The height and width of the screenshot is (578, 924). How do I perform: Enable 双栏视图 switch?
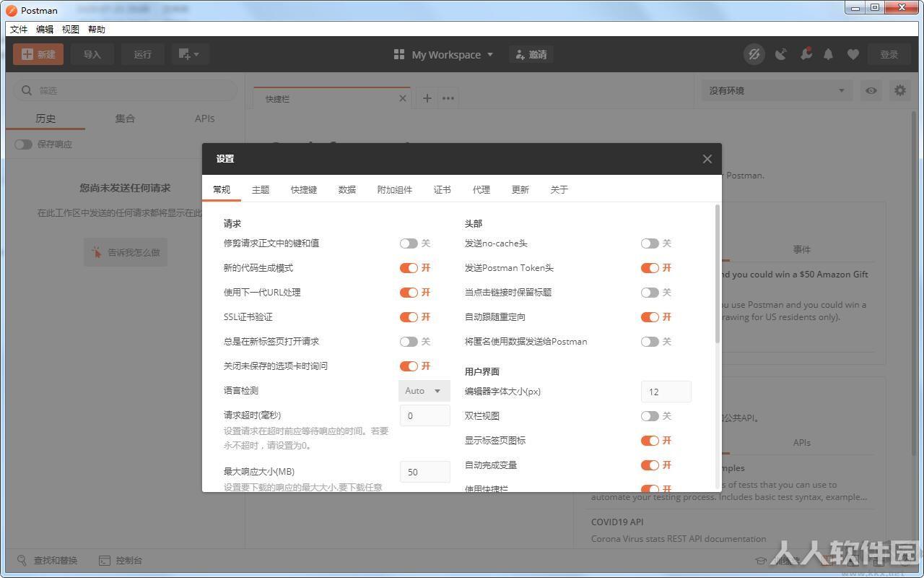[650, 416]
